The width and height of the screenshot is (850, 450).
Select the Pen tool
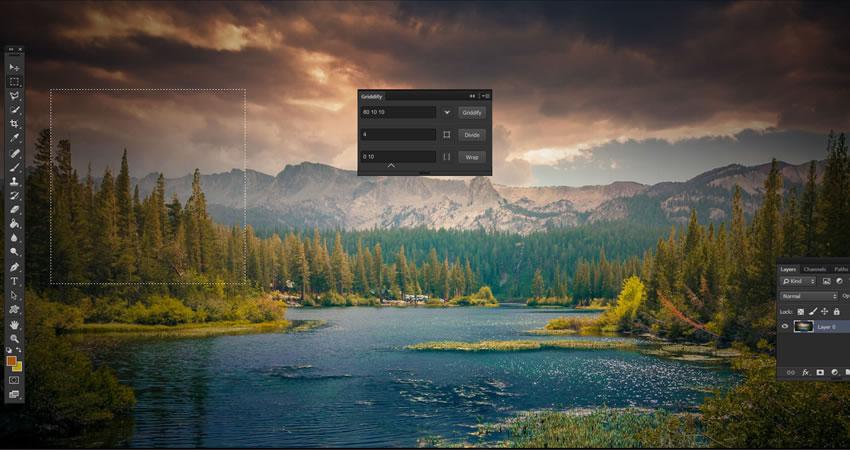click(x=14, y=267)
